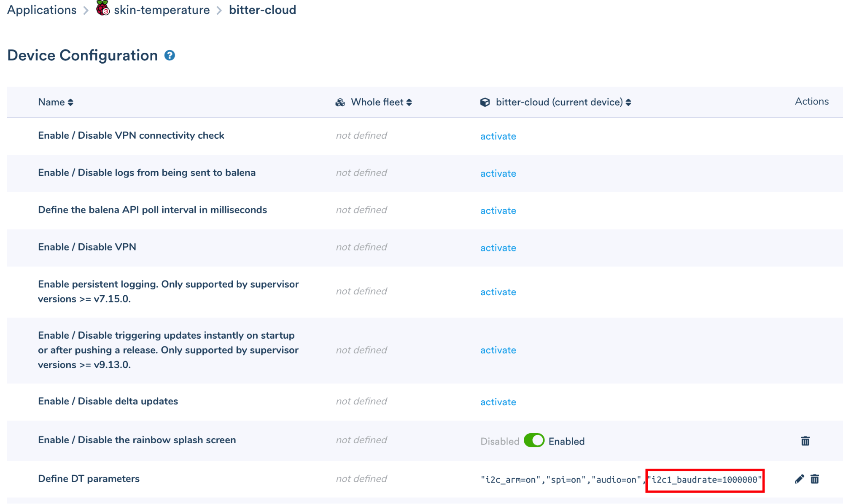843x504 pixels.
Task: Edit the DT parameters with pencil icon
Action: click(x=799, y=479)
